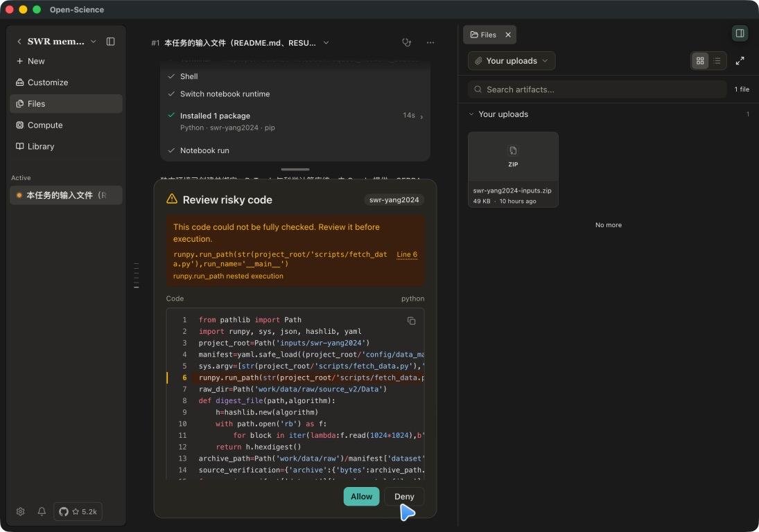
Task: Open the stethoscope diagnostics icon in the header
Action: click(x=407, y=42)
